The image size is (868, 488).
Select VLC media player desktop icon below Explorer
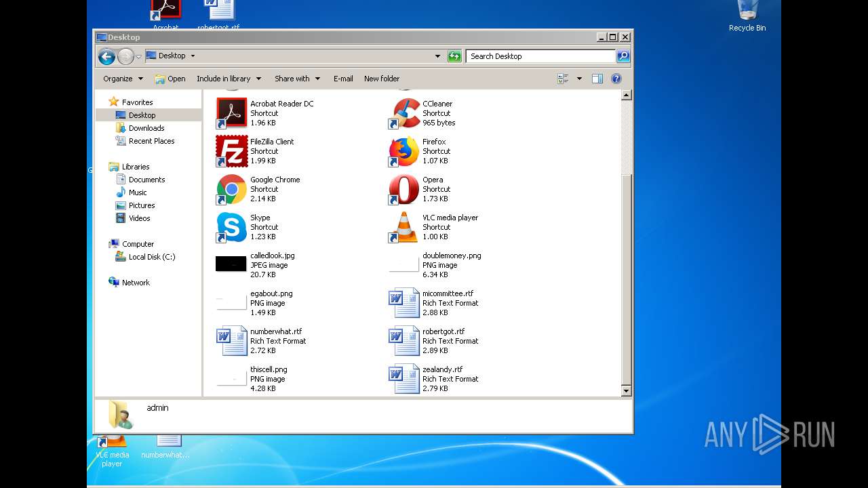[x=112, y=451]
